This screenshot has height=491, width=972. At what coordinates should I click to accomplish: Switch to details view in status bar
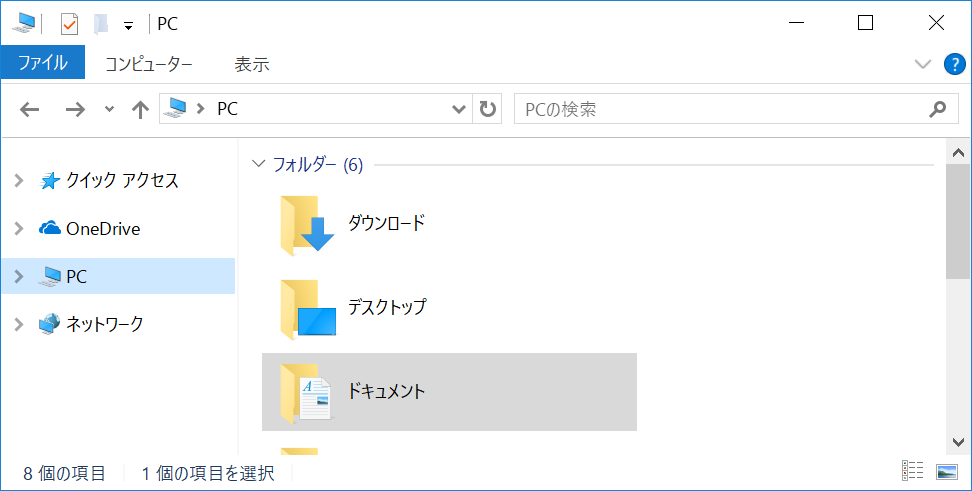pyautogui.click(x=912, y=471)
